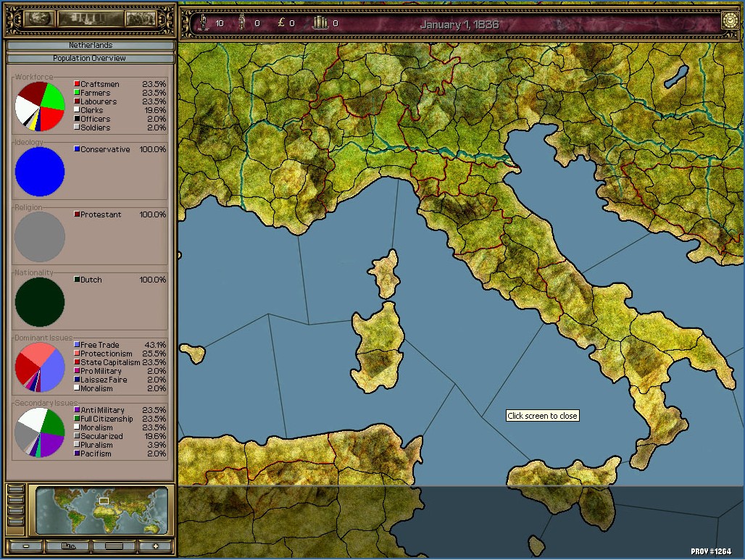Click the blue Conservative ideology pie chart

(x=40, y=172)
